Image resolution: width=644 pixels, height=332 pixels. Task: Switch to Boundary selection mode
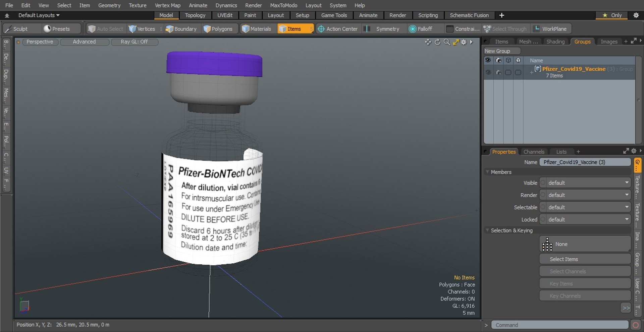tap(181, 29)
